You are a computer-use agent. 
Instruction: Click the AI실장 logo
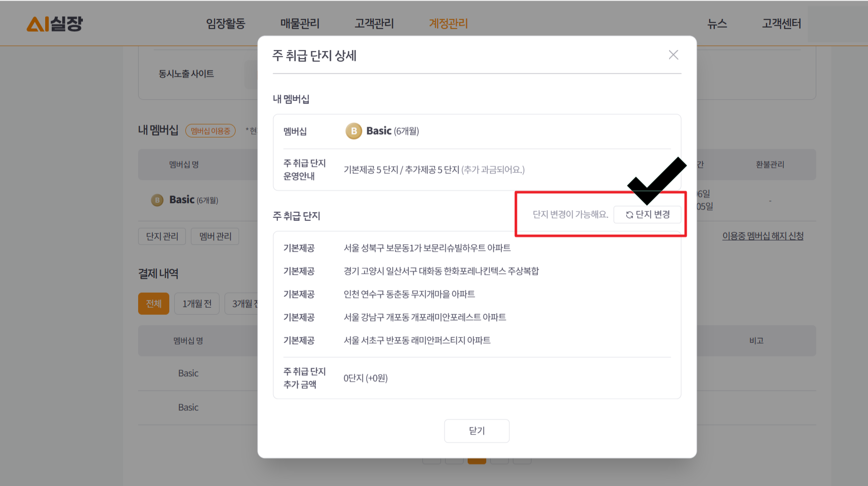54,24
